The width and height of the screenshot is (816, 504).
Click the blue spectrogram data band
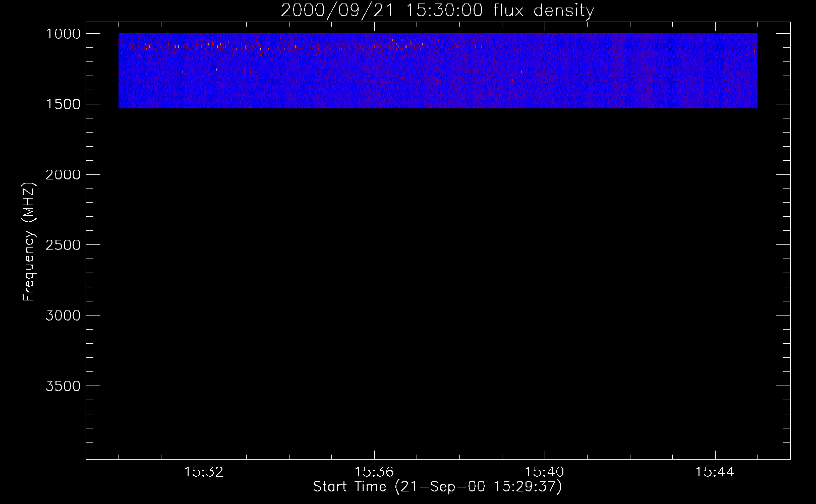[438, 71]
